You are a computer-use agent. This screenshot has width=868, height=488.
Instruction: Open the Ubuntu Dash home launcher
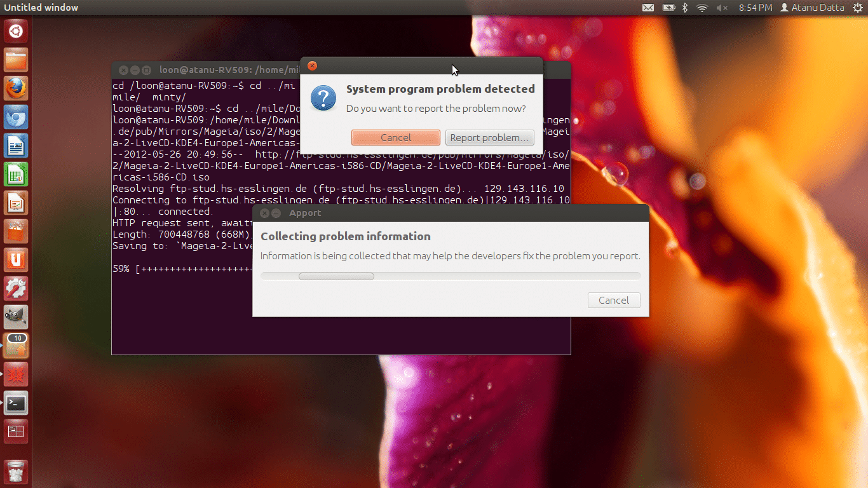(x=16, y=31)
